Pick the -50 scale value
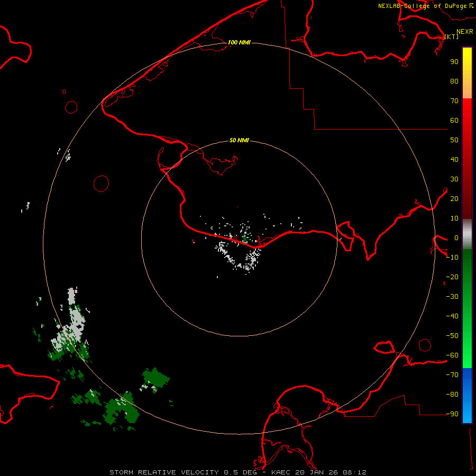Viewport: 476px width, 476px height. [452, 335]
